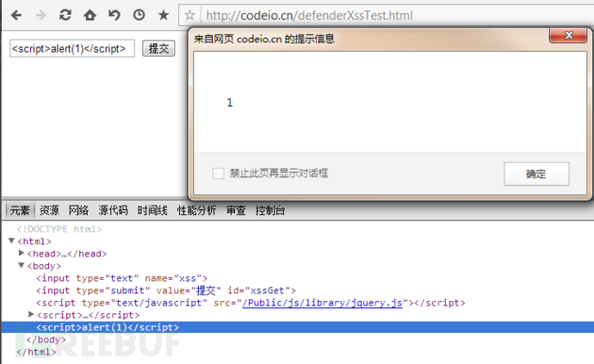This screenshot has height=364, width=594.
Task: Check the 禁止此页再显示对话框 checkbox
Action: 218,174
